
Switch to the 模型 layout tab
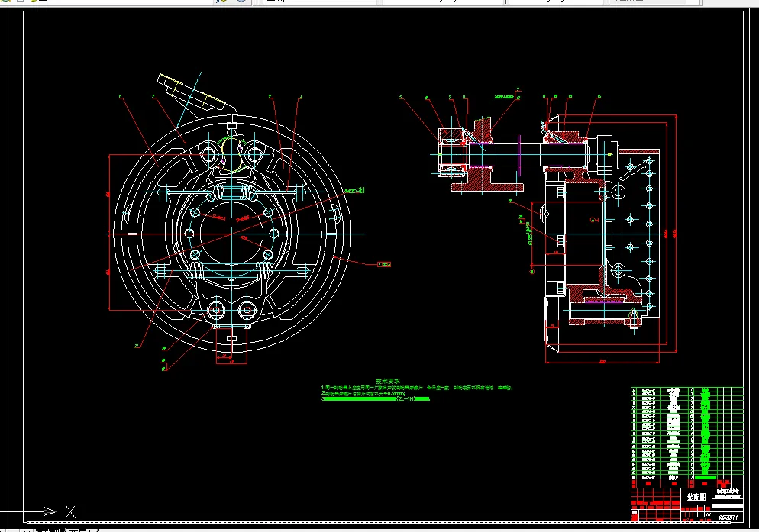[x=51, y=530]
